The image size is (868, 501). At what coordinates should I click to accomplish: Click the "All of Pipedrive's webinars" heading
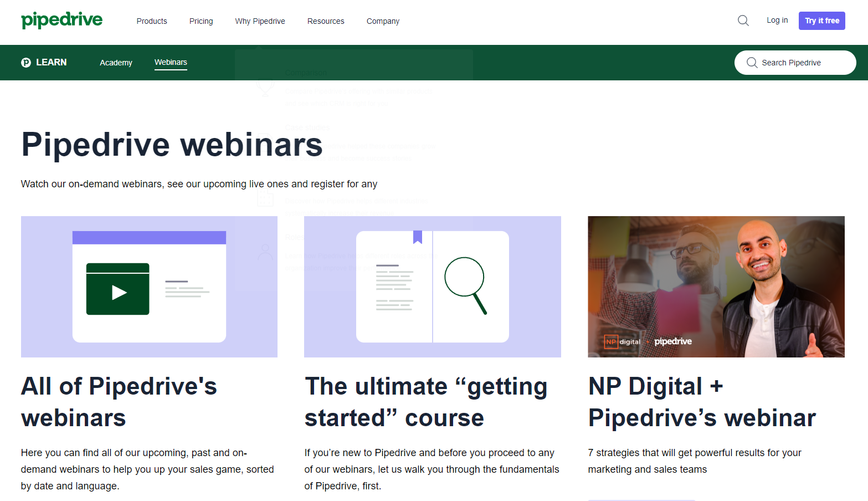click(x=119, y=402)
